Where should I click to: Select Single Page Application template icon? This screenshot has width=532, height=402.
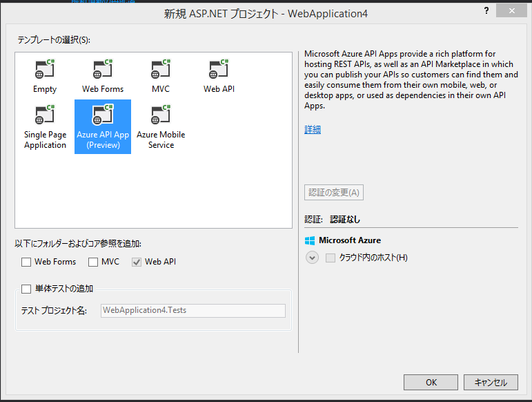click(x=45, y=115)
